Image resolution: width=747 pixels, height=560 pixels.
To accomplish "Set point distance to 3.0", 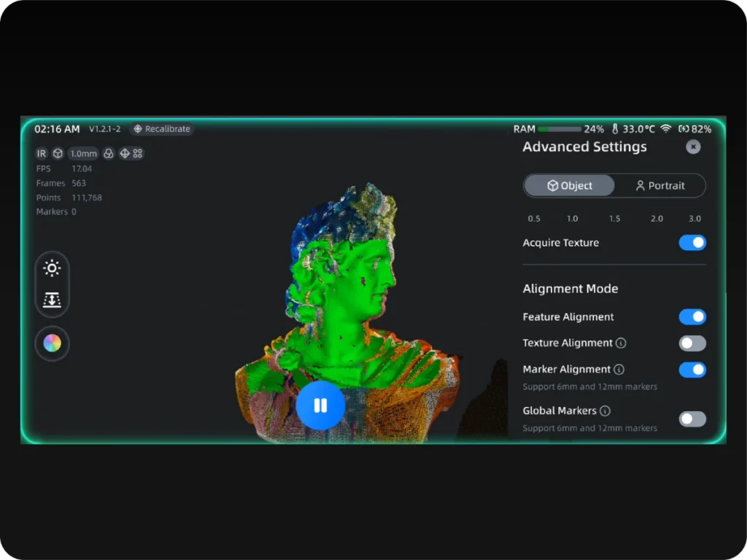I will [694, 219].
